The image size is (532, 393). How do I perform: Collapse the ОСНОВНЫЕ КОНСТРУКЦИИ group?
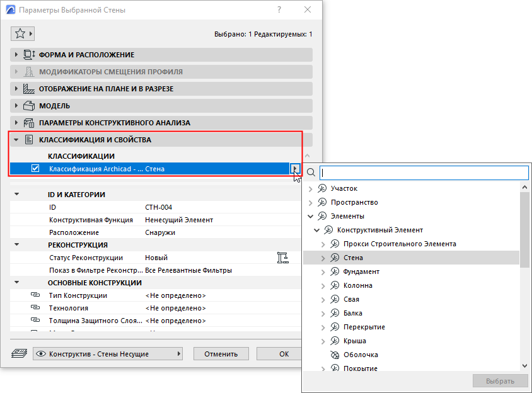tap(16, 282)
